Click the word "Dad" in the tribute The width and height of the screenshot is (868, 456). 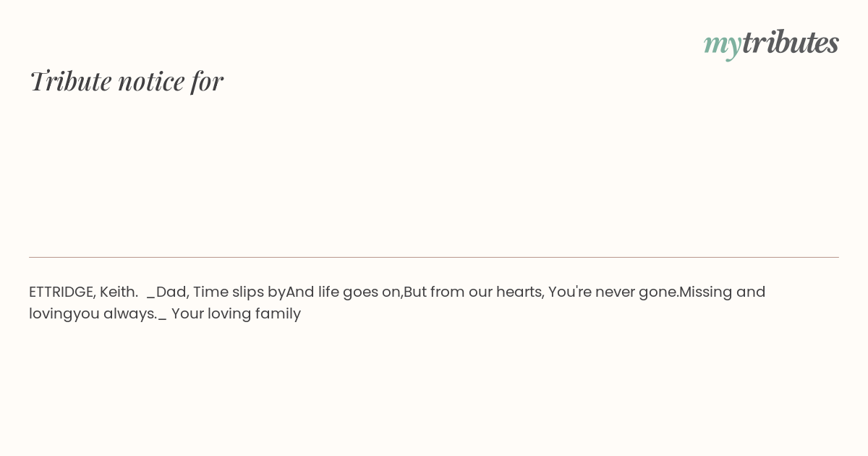click(x=171, y=292)
